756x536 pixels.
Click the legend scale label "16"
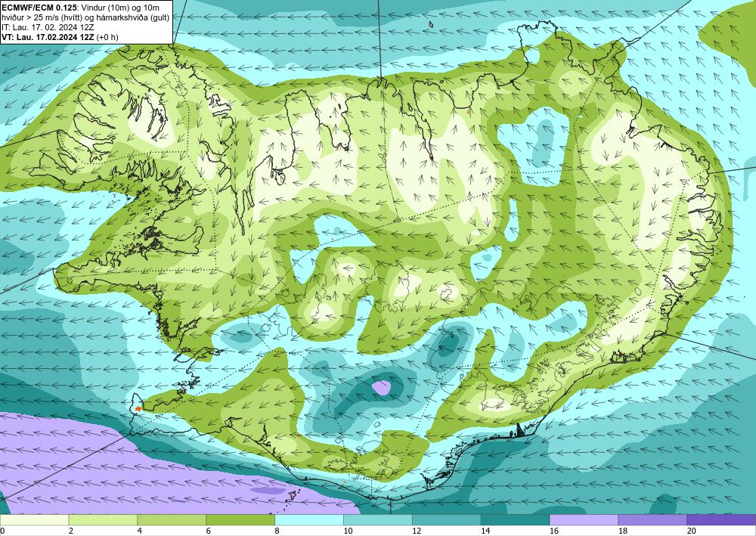[x=554, y=531]
